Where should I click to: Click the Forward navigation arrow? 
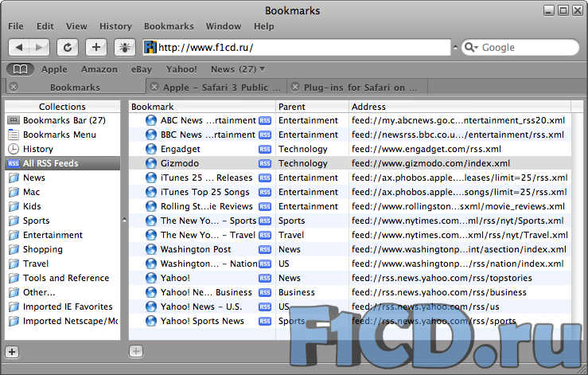(39, 47)
